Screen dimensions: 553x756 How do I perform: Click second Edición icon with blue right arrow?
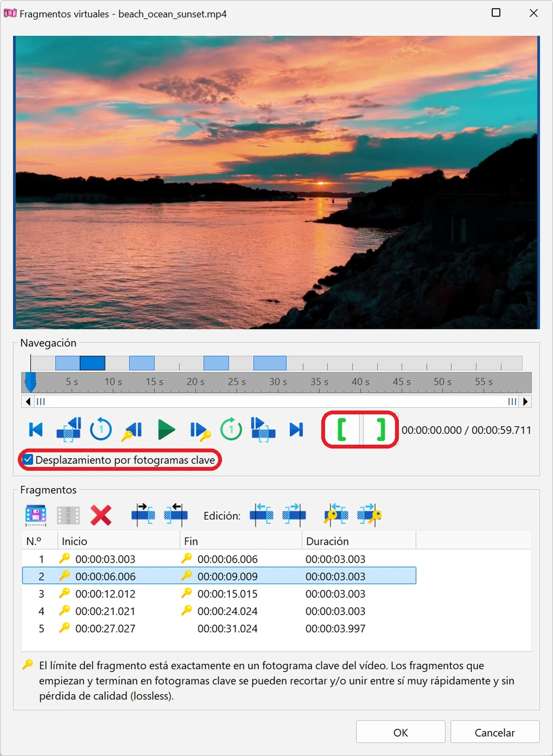click(x=294, y=514)
